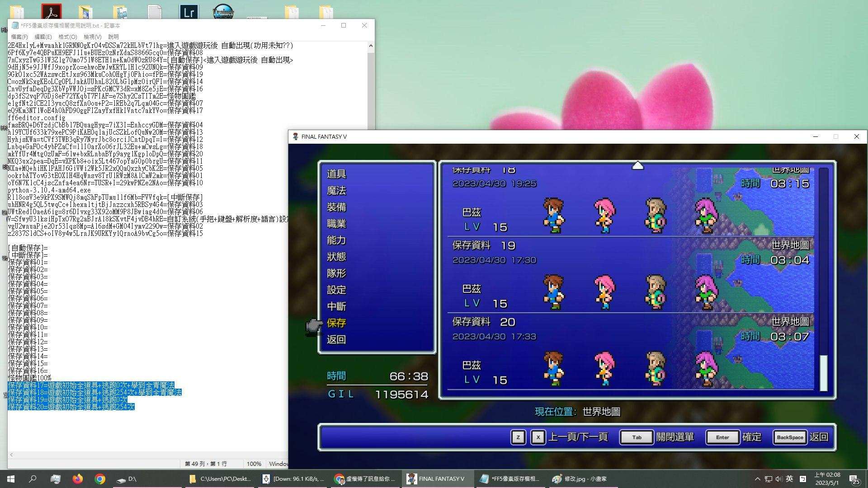Open Adobe Acrobat from the desktop

pyautogui.click(x=52, y=10)
